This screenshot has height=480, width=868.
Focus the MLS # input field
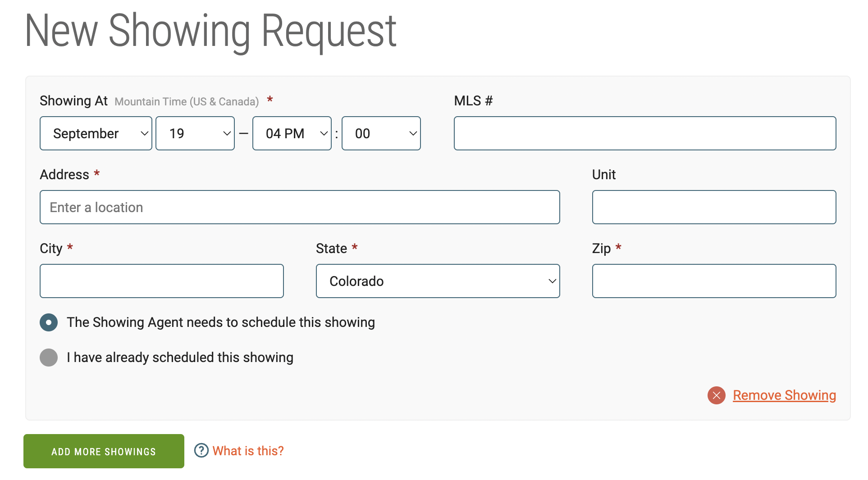click(x=644, y=133)
